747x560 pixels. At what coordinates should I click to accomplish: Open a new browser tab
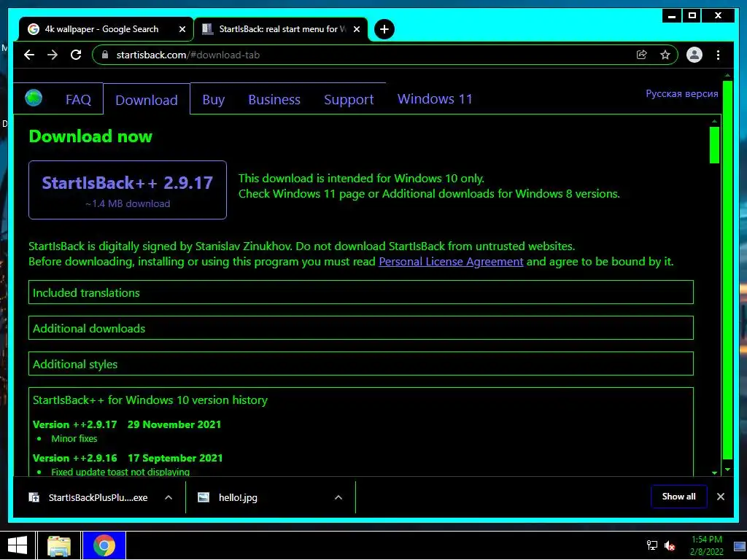(x=384, y=29)
